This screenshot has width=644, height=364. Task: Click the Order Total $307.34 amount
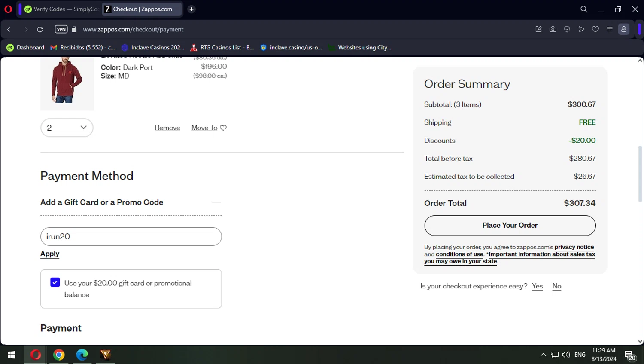click(x=580, y=203)
